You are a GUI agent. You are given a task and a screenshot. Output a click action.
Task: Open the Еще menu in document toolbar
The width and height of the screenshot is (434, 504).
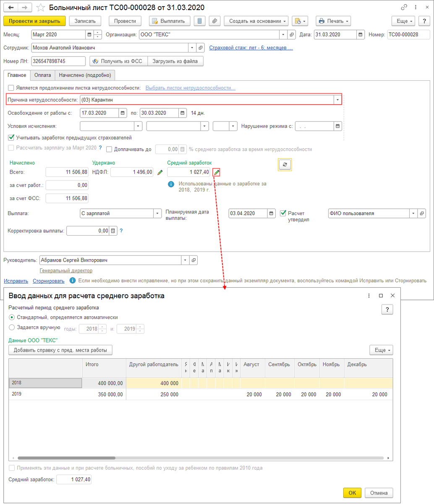pos(404,21)
